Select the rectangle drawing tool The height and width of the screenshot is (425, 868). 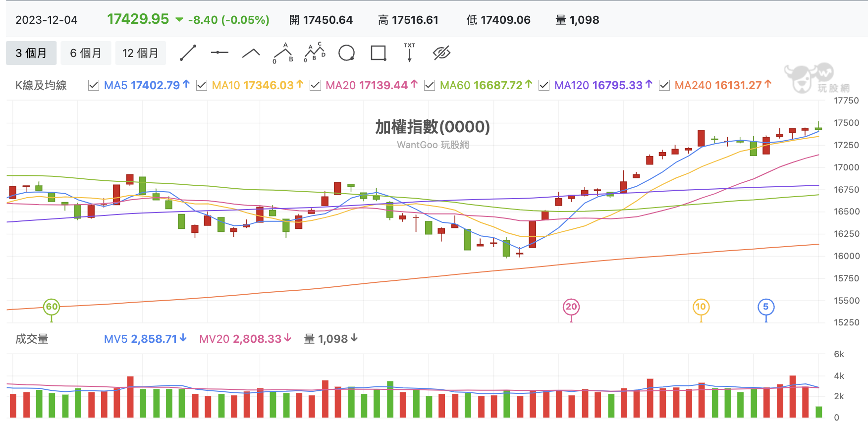(x=378, y=53)
